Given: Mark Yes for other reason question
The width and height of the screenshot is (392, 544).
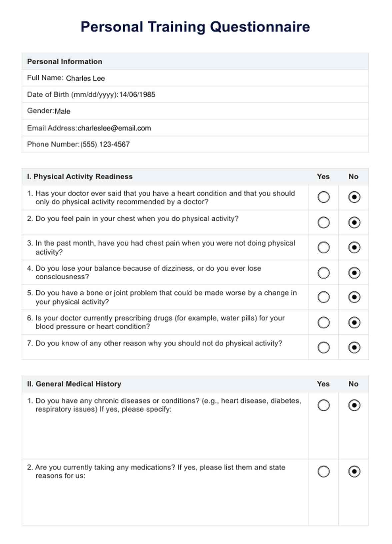Looking at the screenshot, I should tap(323, 347).
